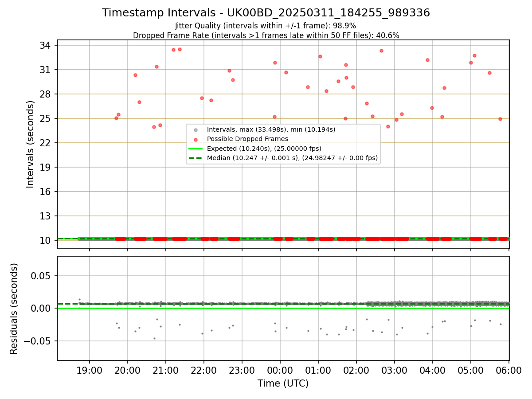Image resolution: width=532 pixels, height=399 pixels.
Task: Click the solid green line sample in legend
Action: click(196, 149)
